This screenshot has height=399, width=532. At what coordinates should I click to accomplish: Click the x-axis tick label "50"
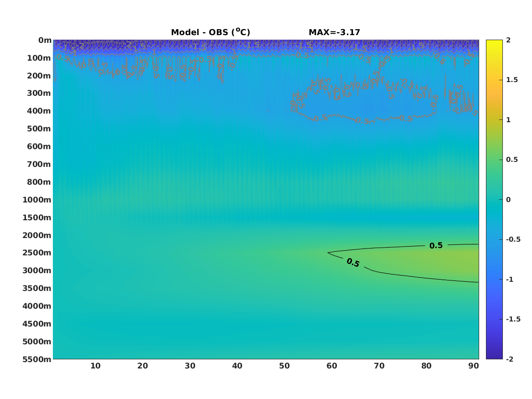[x=284, y=366]
